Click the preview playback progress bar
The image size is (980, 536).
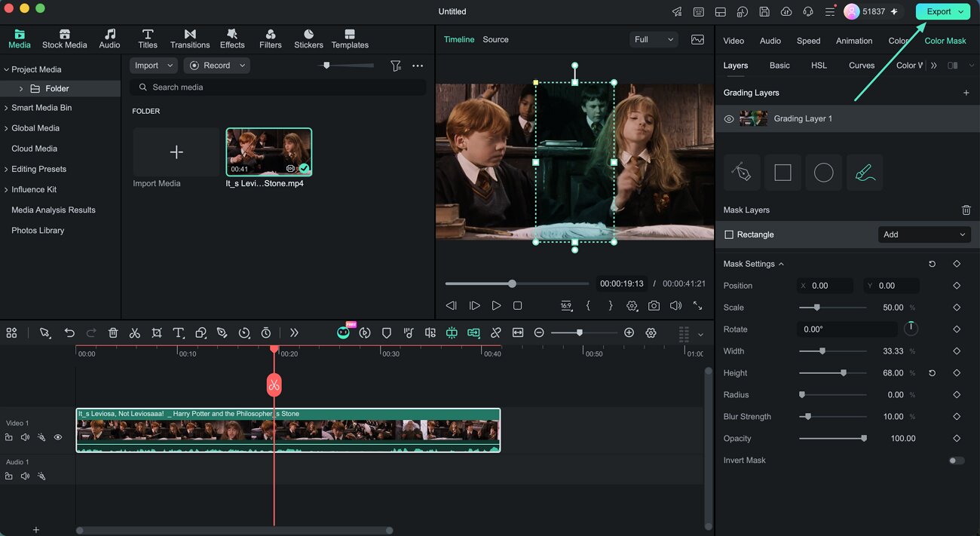click(x=517, y=283)
